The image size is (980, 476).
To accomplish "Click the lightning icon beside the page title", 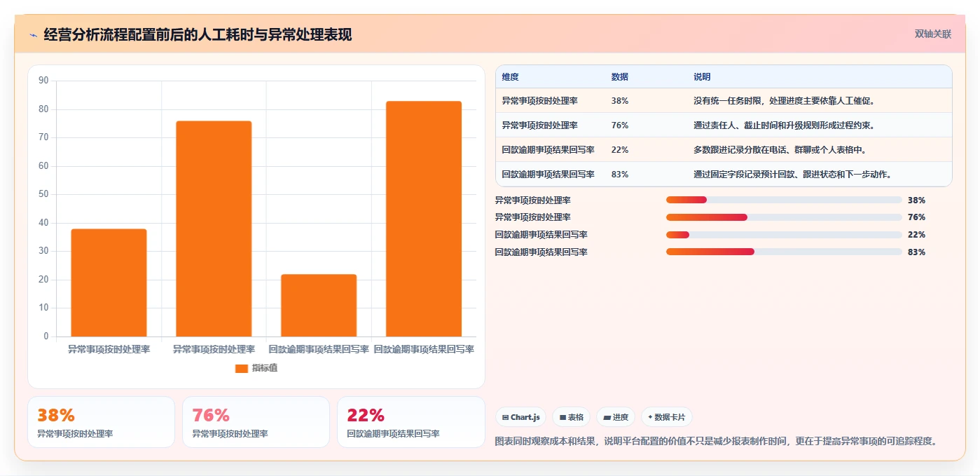I will pyautogui.click(x=33, y=35).
